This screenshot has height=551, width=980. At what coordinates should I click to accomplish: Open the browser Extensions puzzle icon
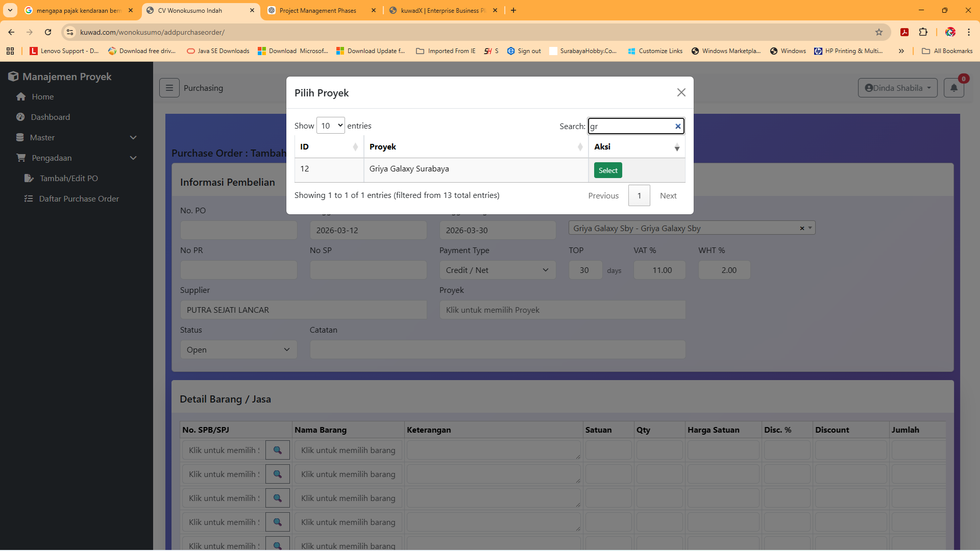[923, 32]
